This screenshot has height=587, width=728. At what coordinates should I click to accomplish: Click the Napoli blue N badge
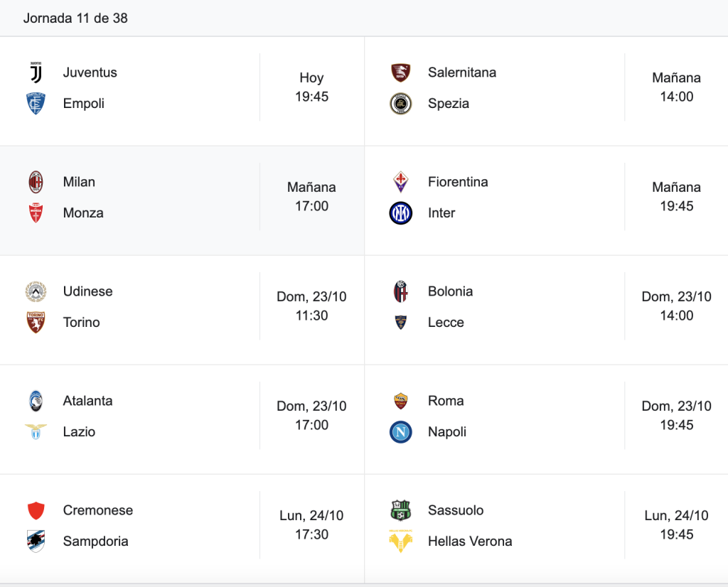(401, 432)
